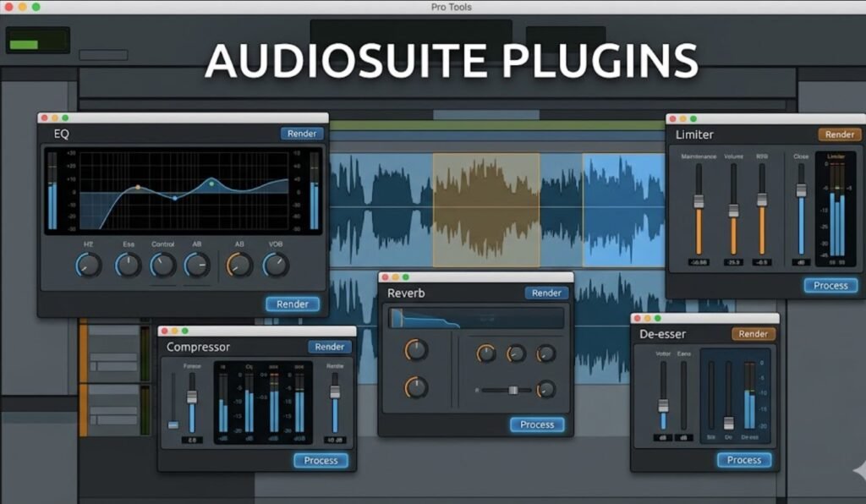Screen dimensions: 866x504
Task: Click the lower-left large knob in Reverb
Action: [415, 387]
